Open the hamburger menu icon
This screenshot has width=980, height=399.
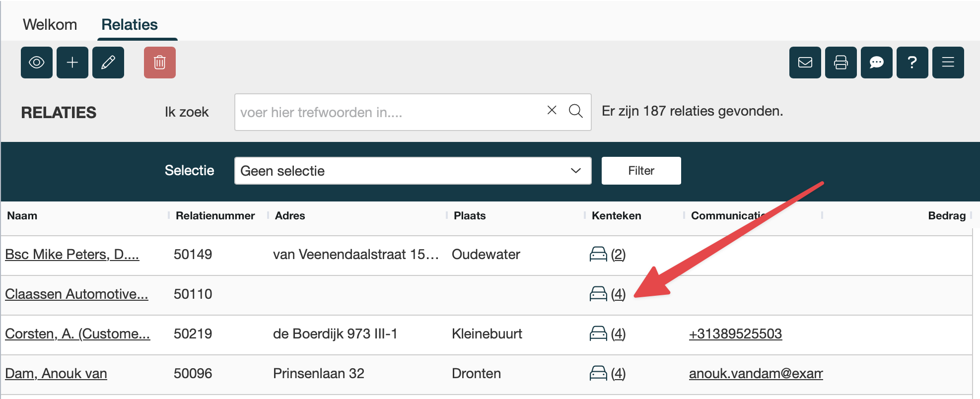pyautogui.click(x=948, y=63)
